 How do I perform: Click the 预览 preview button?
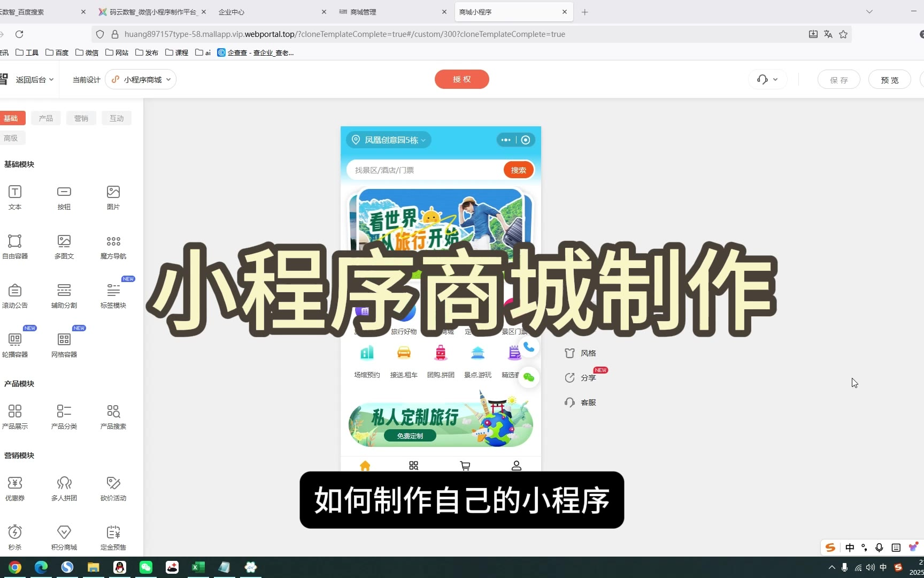[890, 80]
